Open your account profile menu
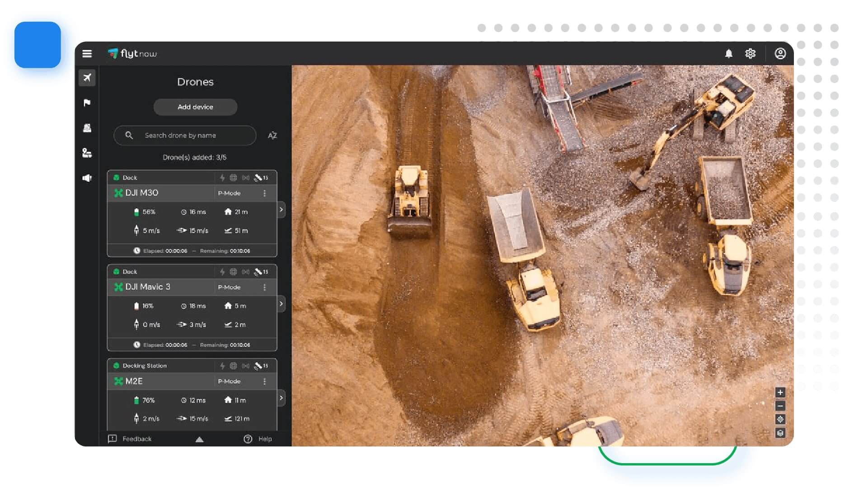868x488 pixels. pos(780,54)
